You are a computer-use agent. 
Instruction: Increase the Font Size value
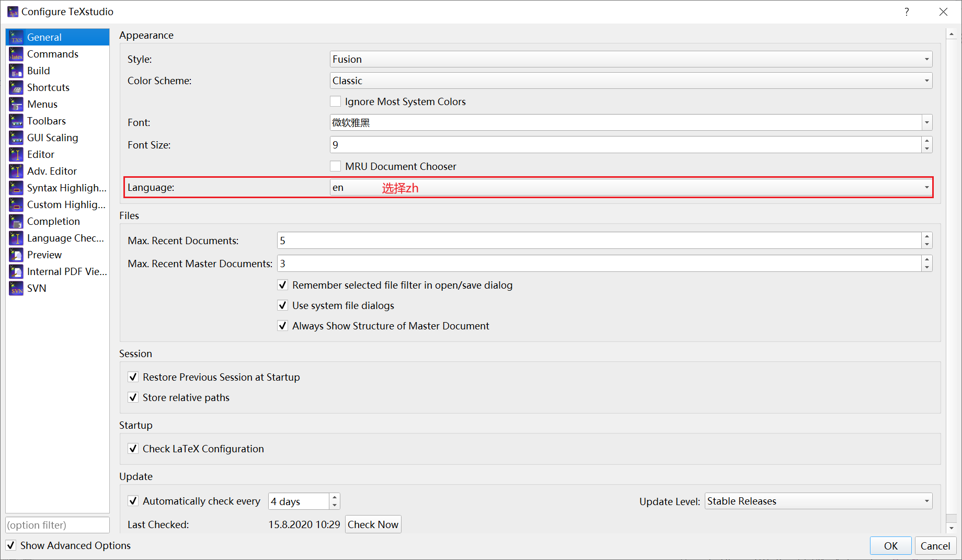pos(927,141)
